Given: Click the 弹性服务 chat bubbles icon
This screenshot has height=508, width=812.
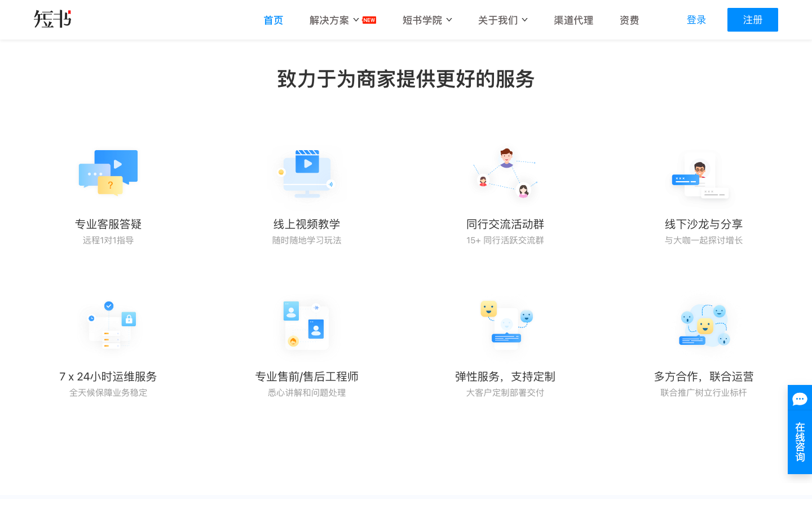Looking at the screenshot, I should click(x=505, y=325).
